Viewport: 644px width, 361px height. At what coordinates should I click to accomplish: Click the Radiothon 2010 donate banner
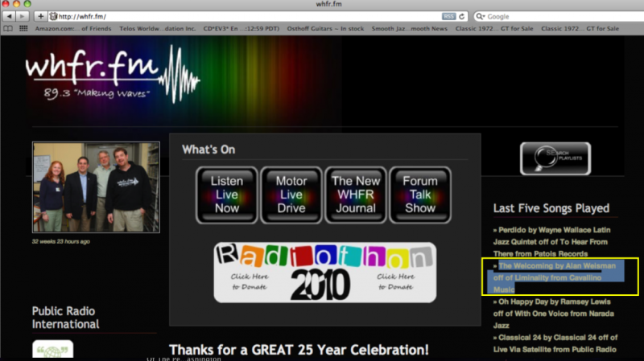click(x=325, y=273)
